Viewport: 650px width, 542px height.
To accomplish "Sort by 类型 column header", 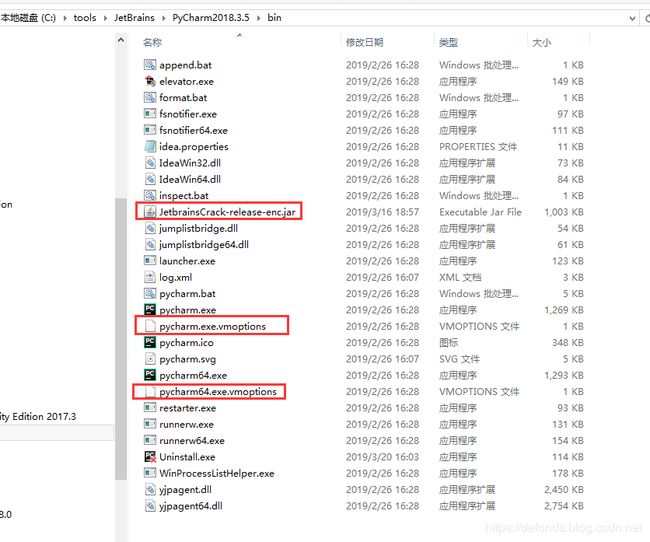I will [x=449, y=42].
